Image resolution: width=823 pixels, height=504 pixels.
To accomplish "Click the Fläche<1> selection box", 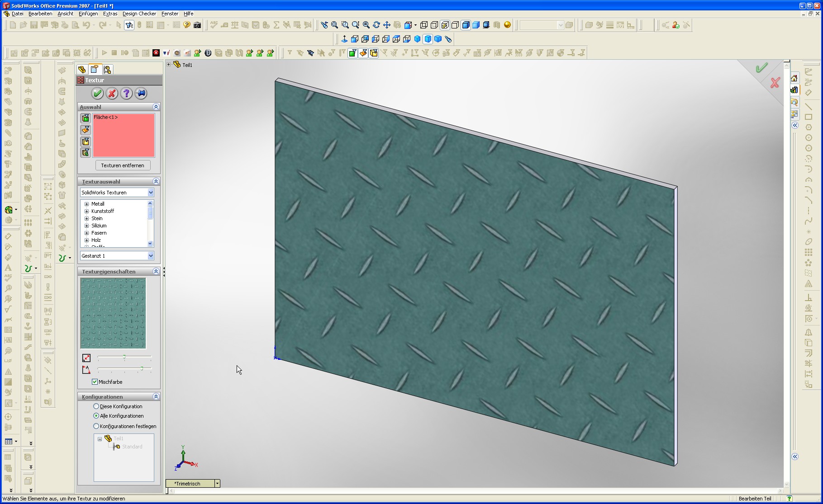I will pyautogui.click(x=124, y=135).
